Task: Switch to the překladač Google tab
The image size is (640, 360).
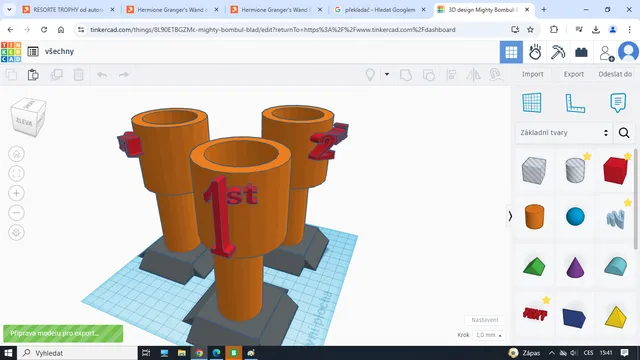Action: tap(380, 9)
